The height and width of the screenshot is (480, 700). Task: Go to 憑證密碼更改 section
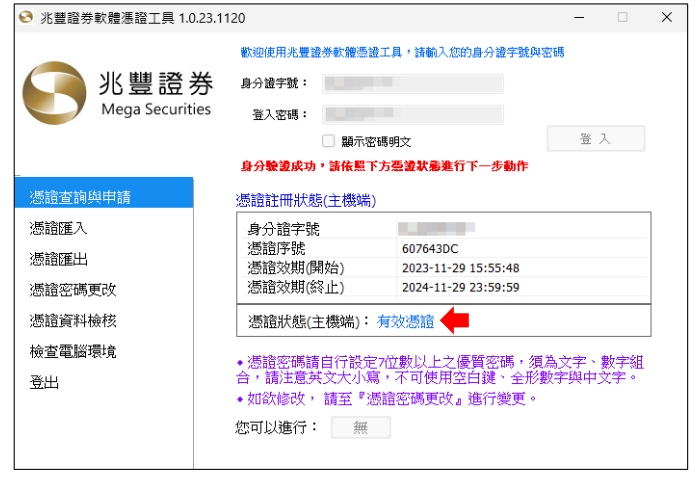tap(74, 290)
